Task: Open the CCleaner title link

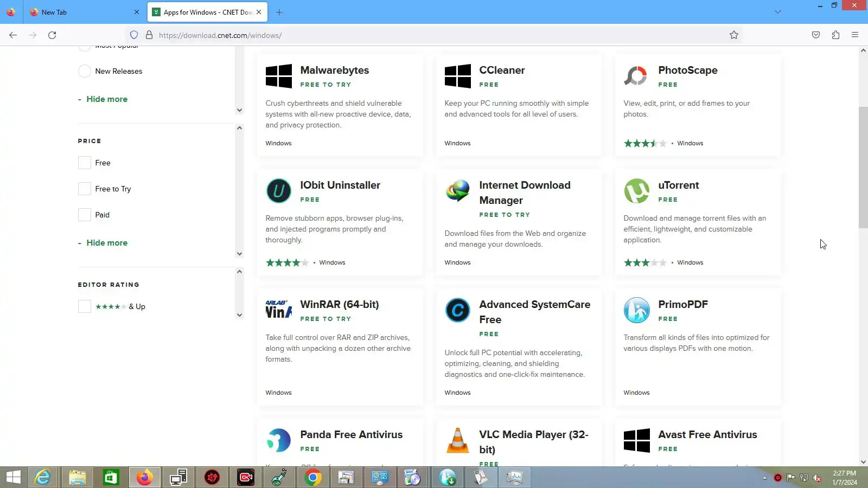Action: coord(502,70)
